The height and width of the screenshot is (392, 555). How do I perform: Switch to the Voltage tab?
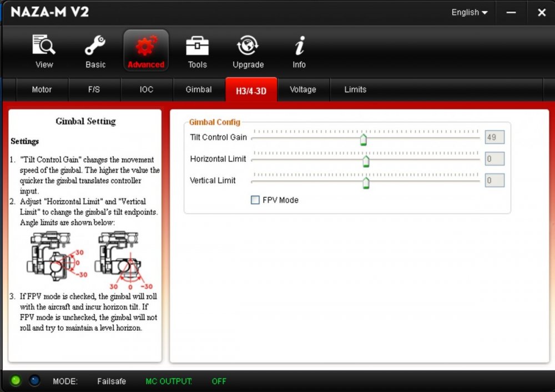pos(303,89)
